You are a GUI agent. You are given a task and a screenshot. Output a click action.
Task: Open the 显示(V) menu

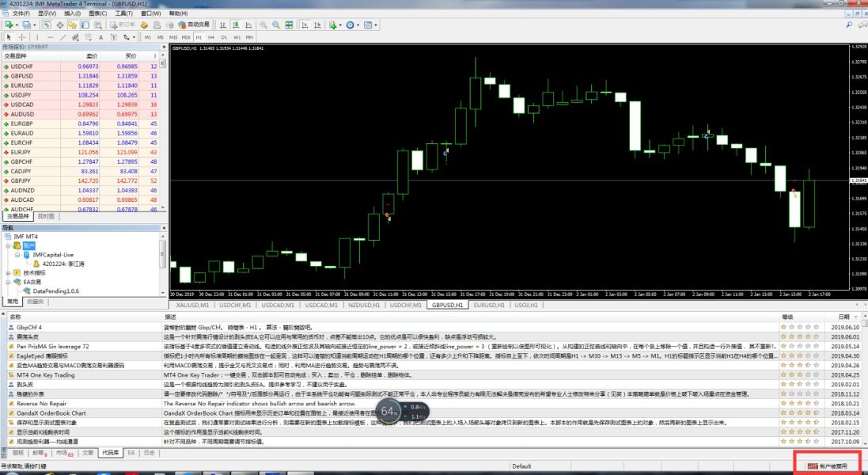coord(47,13)
